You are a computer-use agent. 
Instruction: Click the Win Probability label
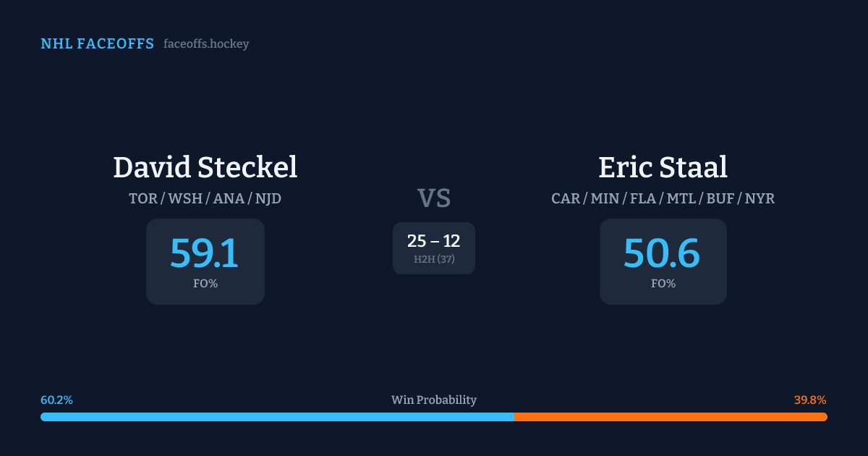[x=434, y=400]
